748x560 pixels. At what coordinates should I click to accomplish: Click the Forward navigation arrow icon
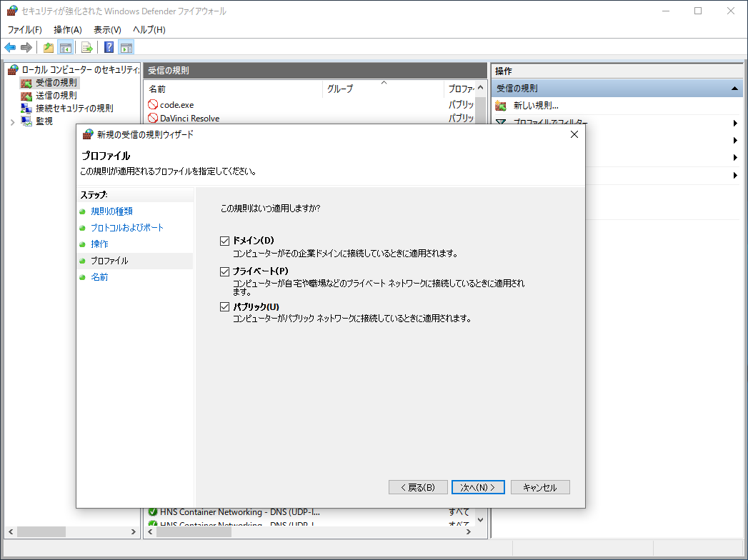(26, 48)
